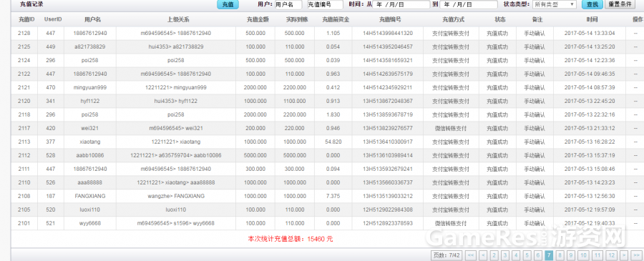The height and width of the screenshot is (261, 644).
Task: Open the end date field after 到
Action: coord(469,4)
